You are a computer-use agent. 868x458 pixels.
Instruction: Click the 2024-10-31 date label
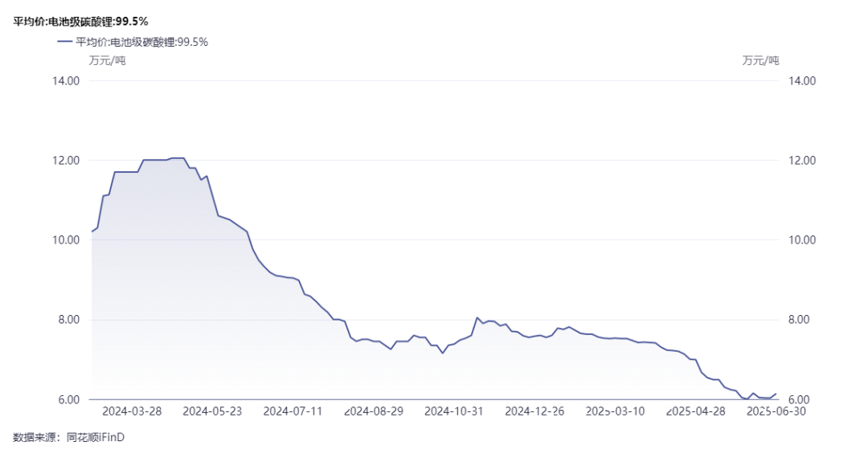(x=454, y=411)
